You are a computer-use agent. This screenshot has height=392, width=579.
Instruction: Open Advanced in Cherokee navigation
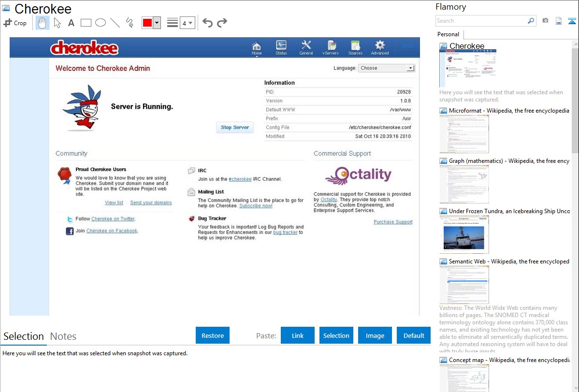(379, 48)
